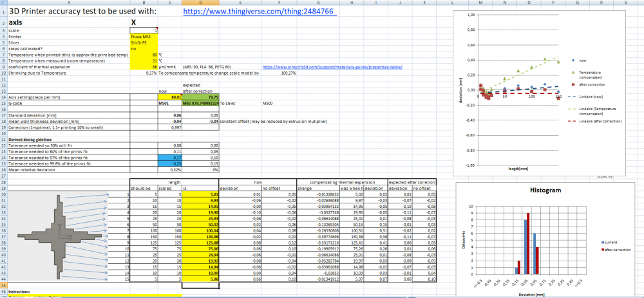
Task: Select row 14 header
Action: (x=2, y=96)
